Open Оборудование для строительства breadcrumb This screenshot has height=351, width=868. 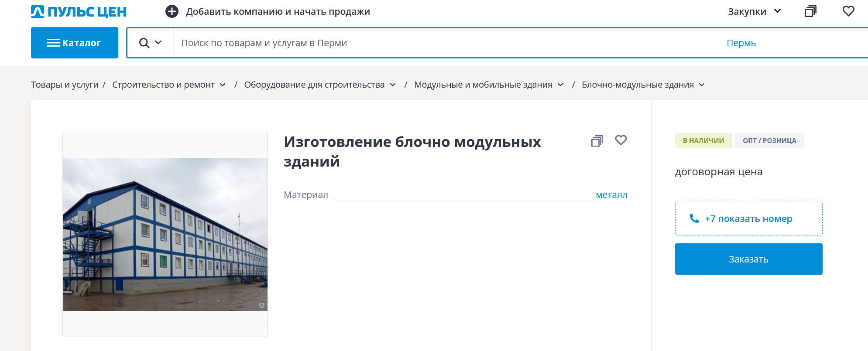pos(314,85)
